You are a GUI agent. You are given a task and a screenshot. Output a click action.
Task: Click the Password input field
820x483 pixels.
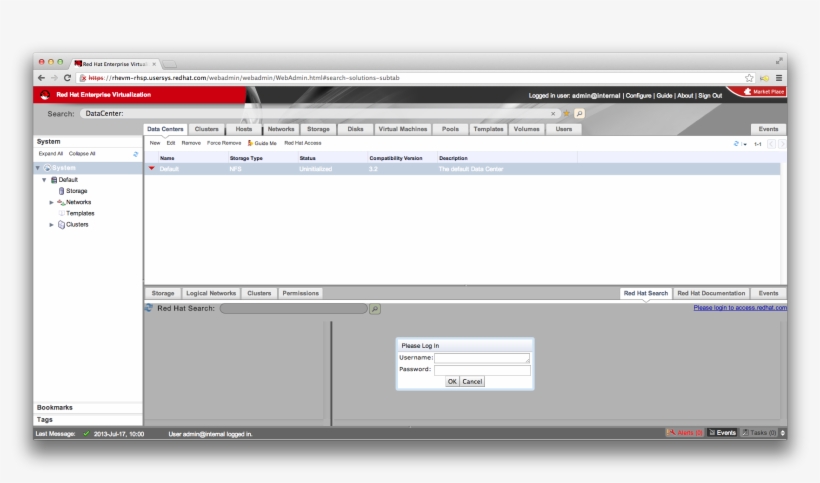click(482, 370)
